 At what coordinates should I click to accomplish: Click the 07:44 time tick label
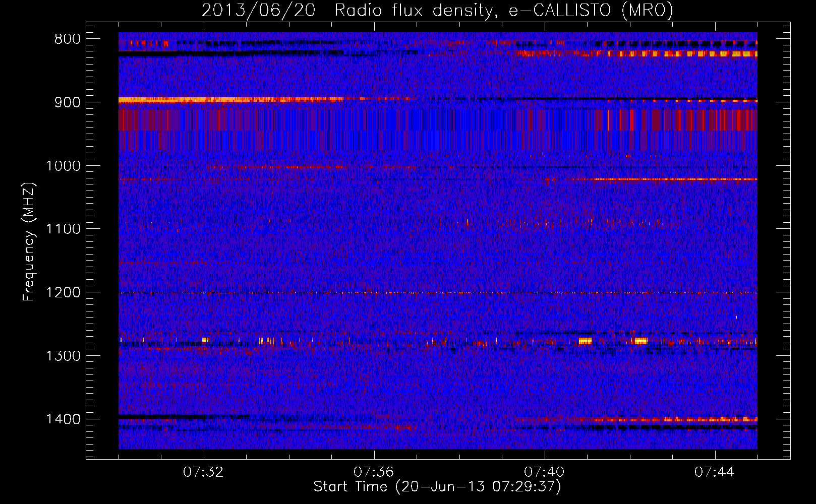(x=715, y=472)
